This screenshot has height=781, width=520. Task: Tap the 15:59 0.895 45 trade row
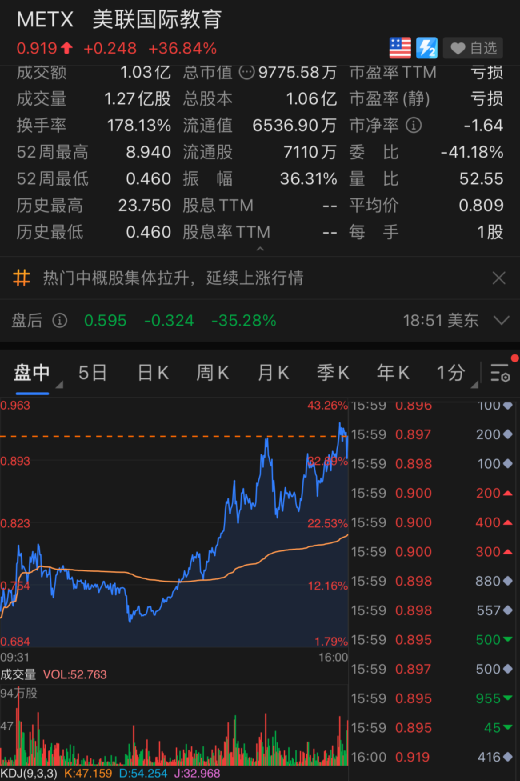pyautogui.click(x=432, y=728)
